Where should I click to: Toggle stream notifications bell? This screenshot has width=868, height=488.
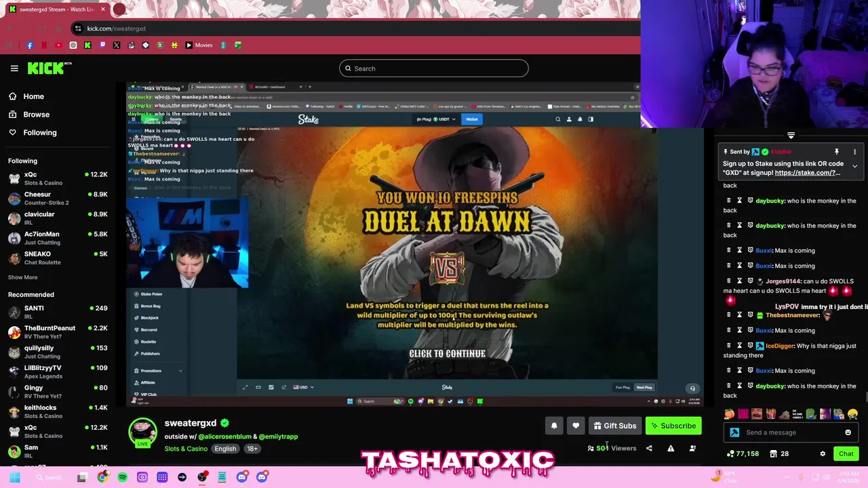click(554, 426)
